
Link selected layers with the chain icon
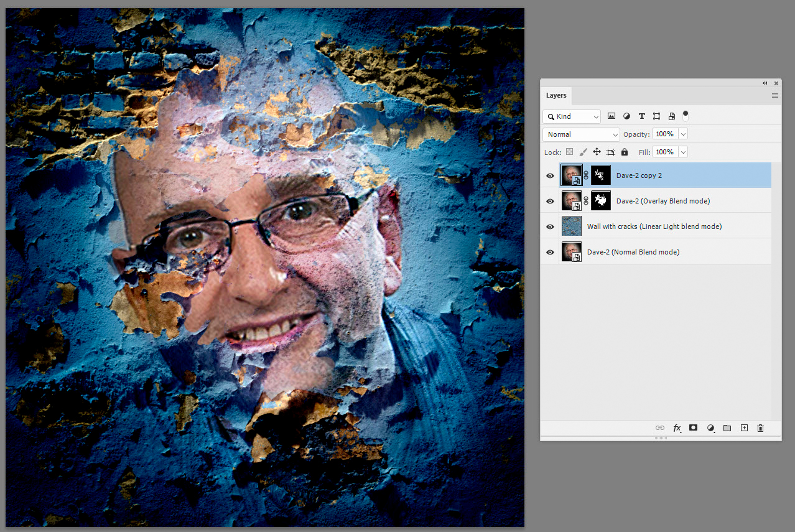click(x=660, y=428)
